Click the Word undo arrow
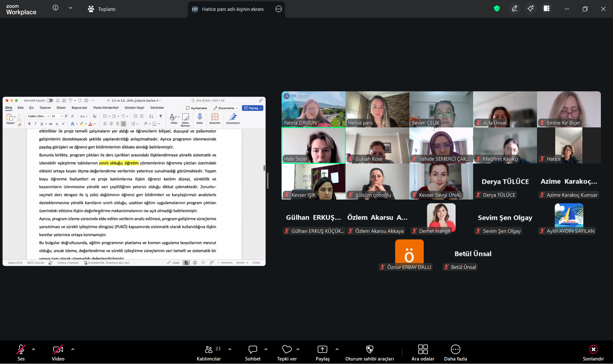 71,101
